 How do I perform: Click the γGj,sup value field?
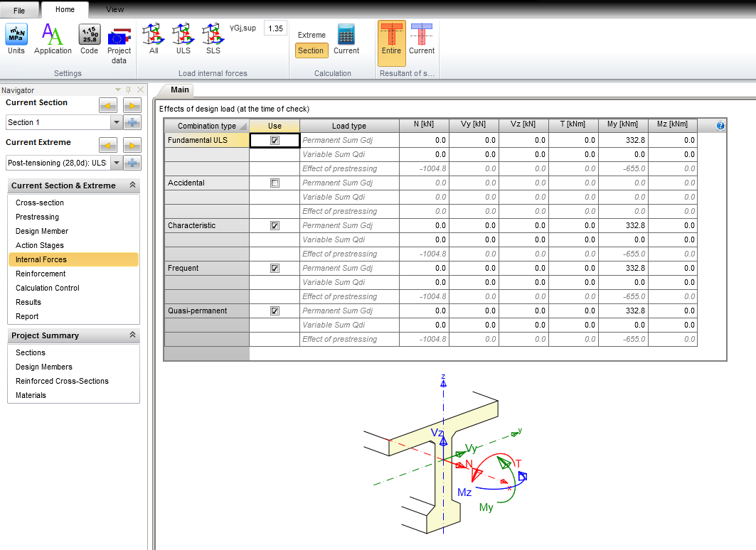pyautogui.click(x=275, y=28)
